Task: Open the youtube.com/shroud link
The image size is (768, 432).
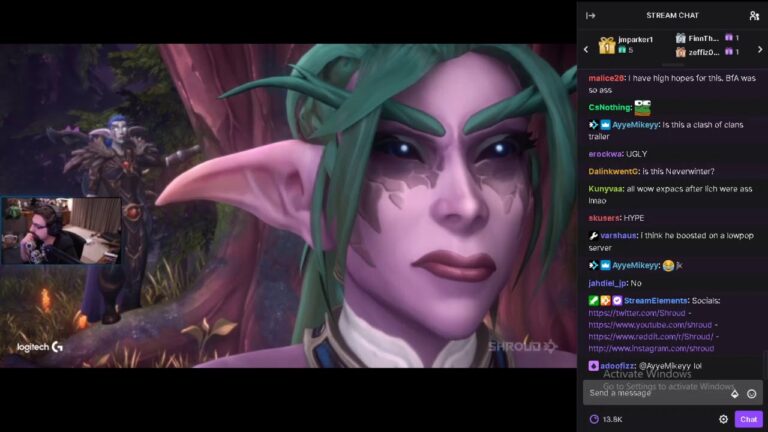Action: click(650, 325)
